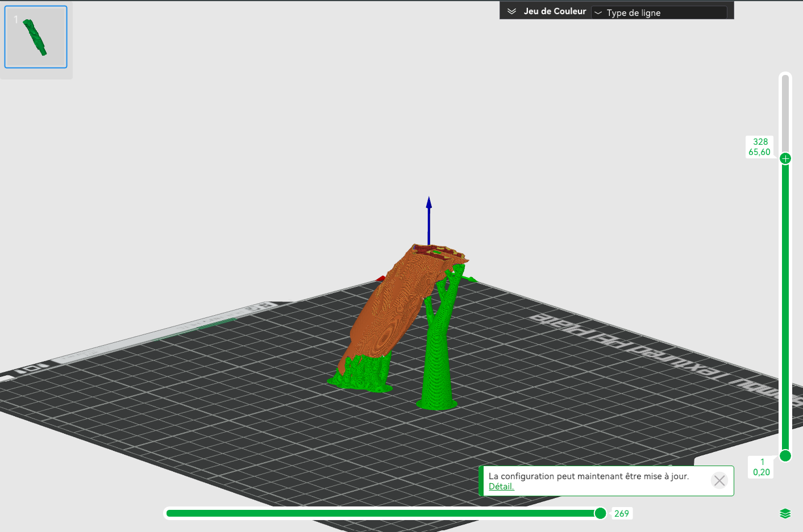Click the horizontal move slider handle at 269
Viewport: 803px width, 532px height.
coord(600,513)
